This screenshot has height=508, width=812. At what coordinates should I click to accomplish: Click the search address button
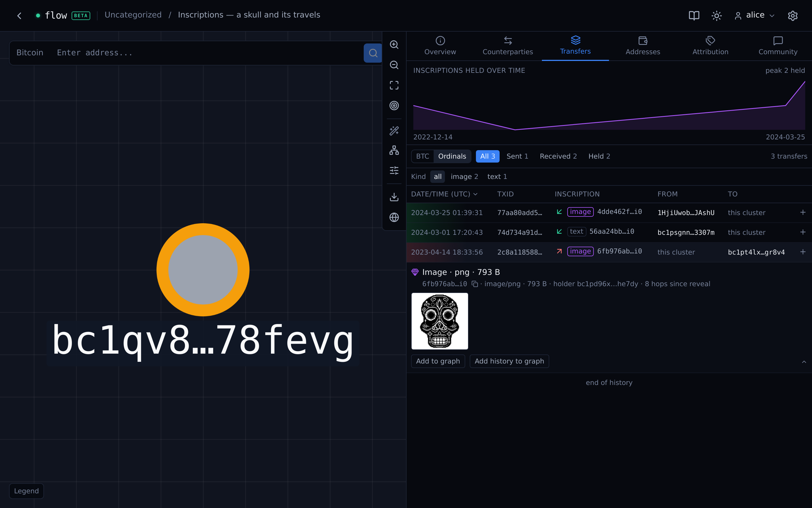[373, 53]
